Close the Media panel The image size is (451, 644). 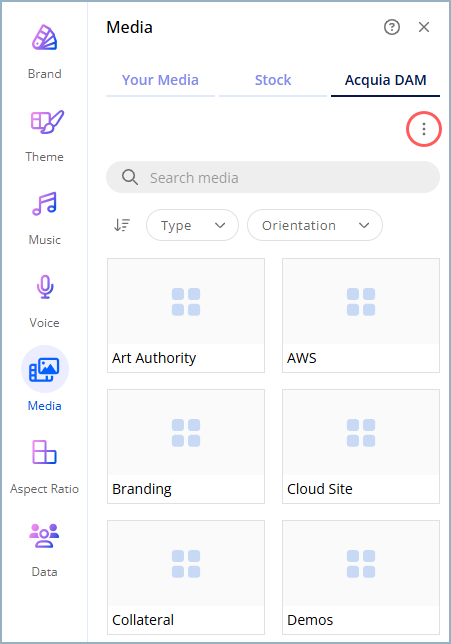[x=424, y=27]
